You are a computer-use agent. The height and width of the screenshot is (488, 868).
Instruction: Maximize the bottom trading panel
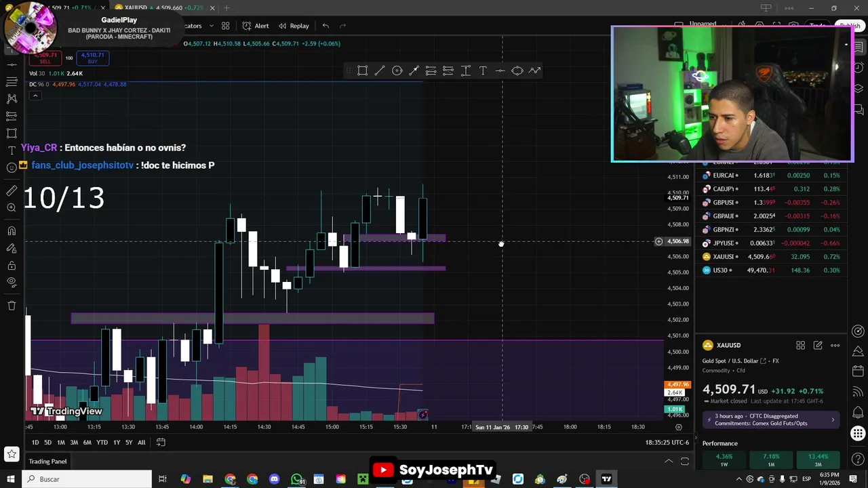click(685, 462)
